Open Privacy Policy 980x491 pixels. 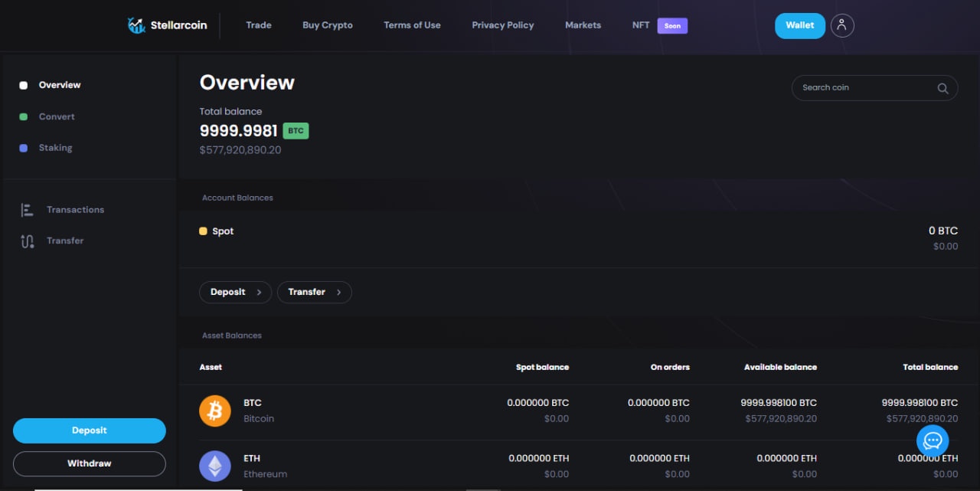(503, 25)
